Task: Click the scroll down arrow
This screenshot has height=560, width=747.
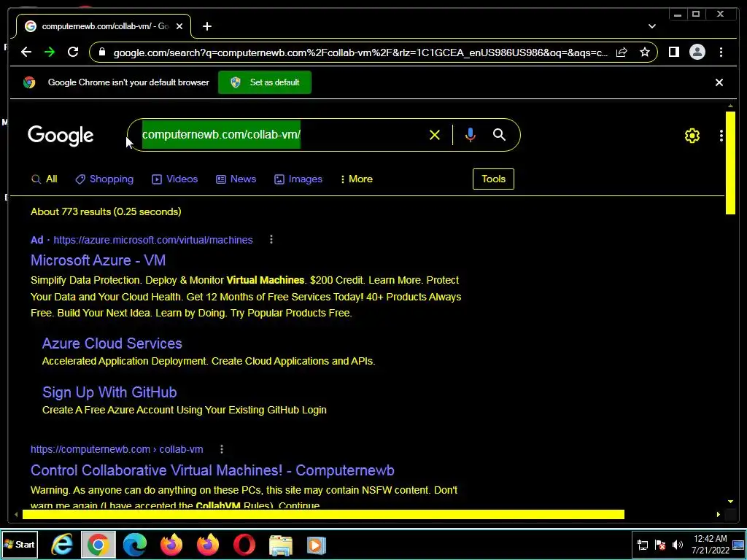Action: [x=730, y=502]
